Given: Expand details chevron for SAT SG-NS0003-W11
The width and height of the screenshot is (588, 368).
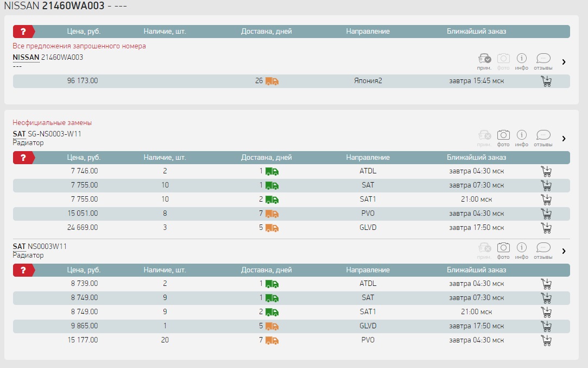Looking at the screenshot, I should [x=564, y=139].
